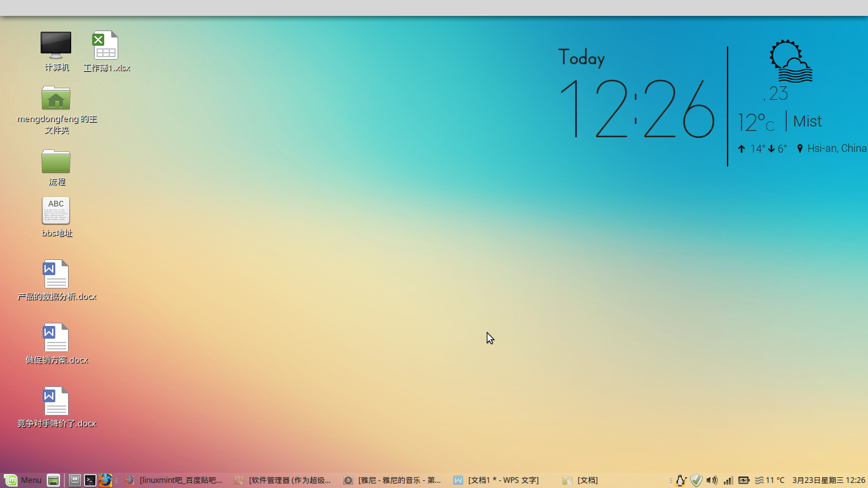The width and height of the screenshot is (868, 488).
Task: Switch to the linuxmint吧_百度贴吧 browser window
Action: (174, 480)
